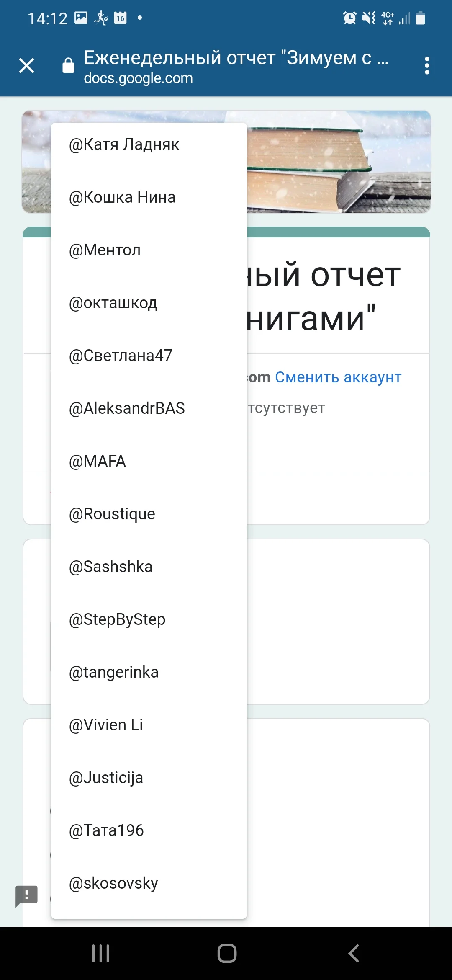Select @tangerinka suggestion
The image size is (452, 980).
[x=113, y=672]
